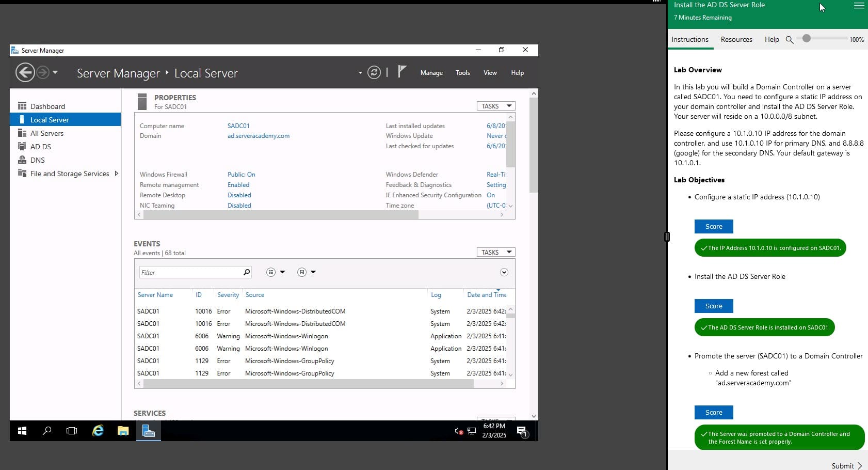868x470 pixels.
Task: Switch to the Resources tab
Action: pyautogui.click(x=736, y=39)
